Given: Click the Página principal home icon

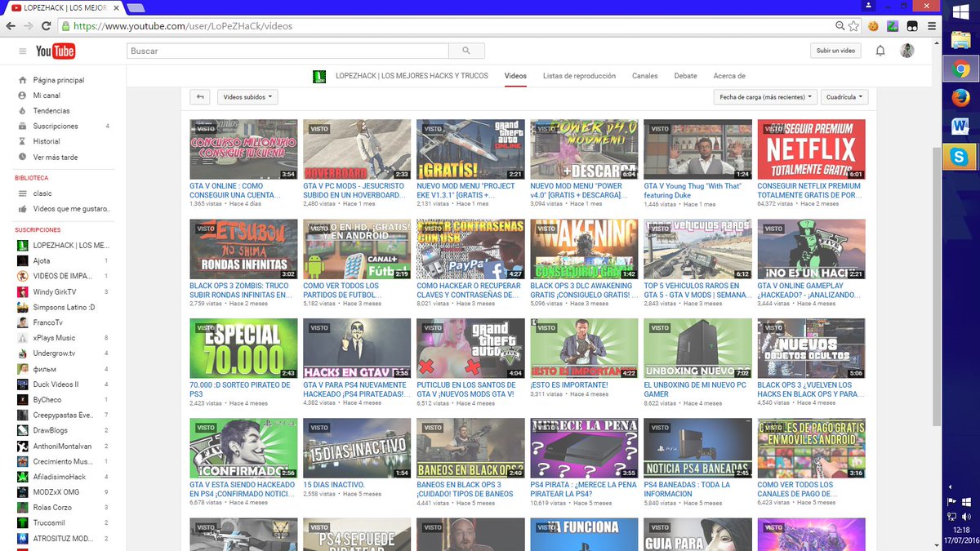Looking at the screenshot, I should [22, 80].
